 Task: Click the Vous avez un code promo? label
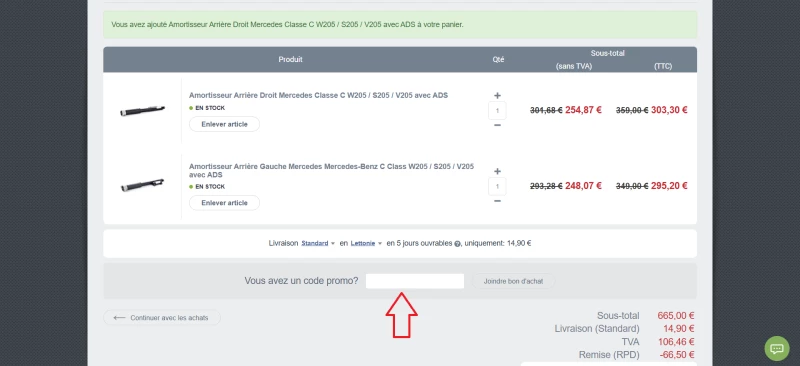pyautogui.click(x=301, y=281)
